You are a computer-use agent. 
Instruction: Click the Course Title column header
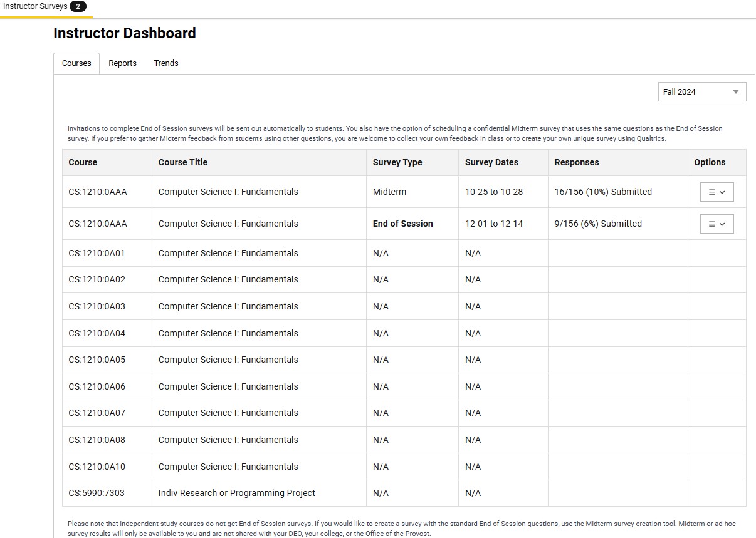click(182, 162)
